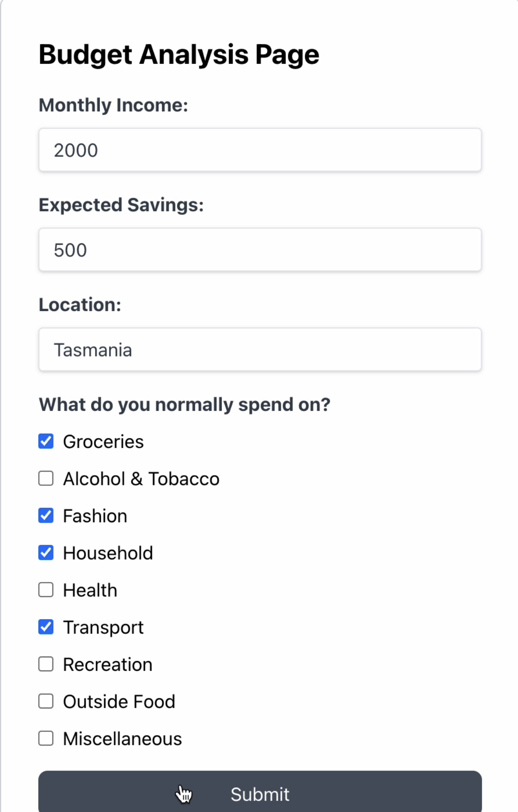Screen dimensions: 518x812
Task: Click the 'Monthly Income:' label text
Action: tap(113, 105)
